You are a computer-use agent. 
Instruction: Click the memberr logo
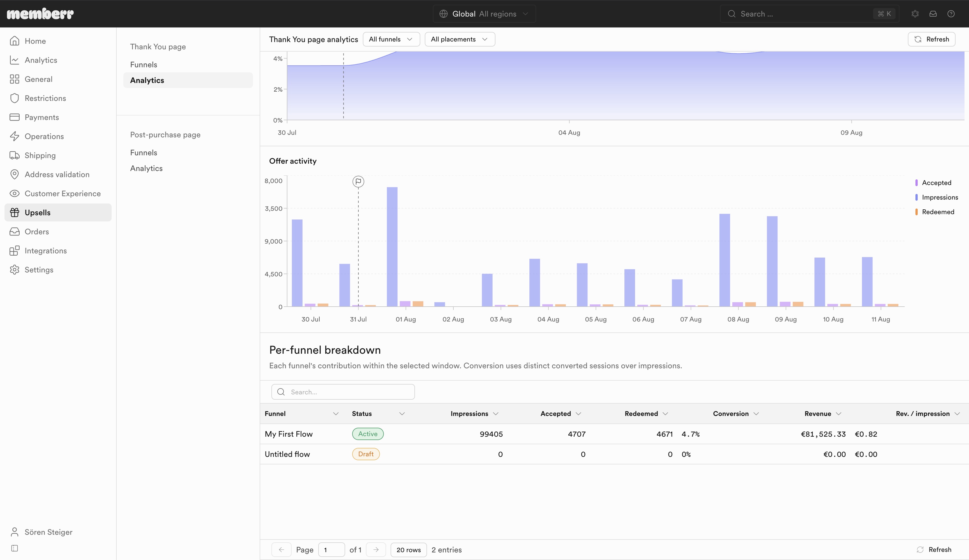pos(40,14)
